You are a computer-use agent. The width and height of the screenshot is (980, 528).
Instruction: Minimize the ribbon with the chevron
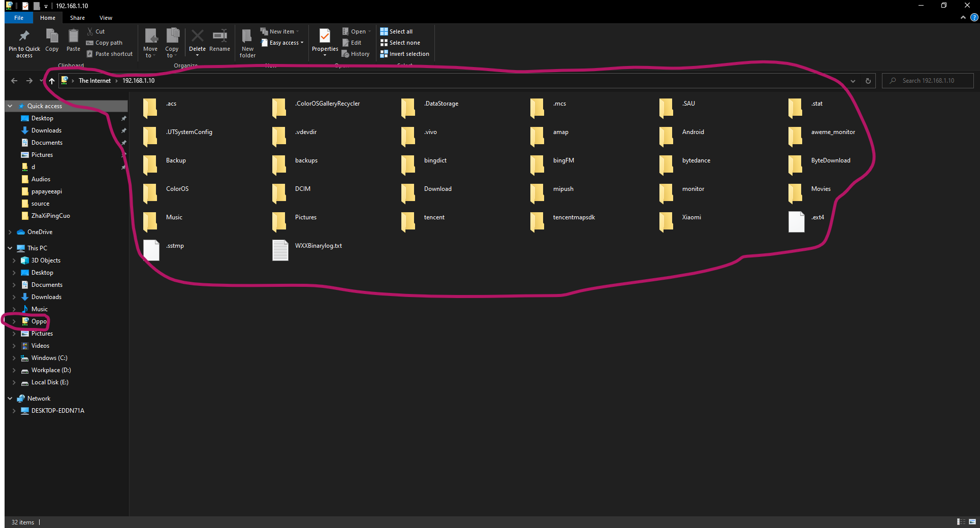(963, 18)
